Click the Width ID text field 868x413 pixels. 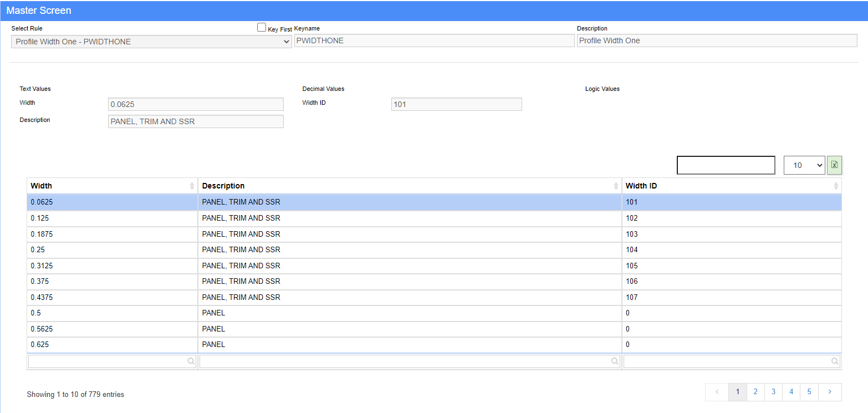tap(456, 104)
